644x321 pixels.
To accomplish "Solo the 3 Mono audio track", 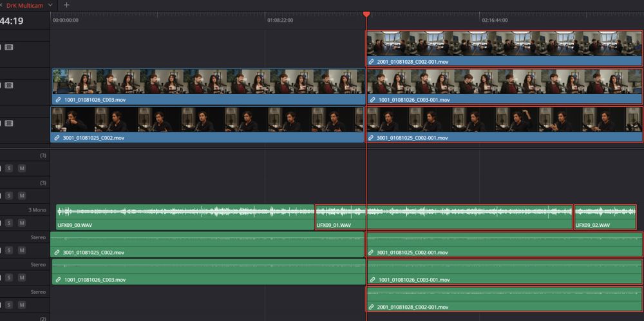I will (x=9, y=223).
